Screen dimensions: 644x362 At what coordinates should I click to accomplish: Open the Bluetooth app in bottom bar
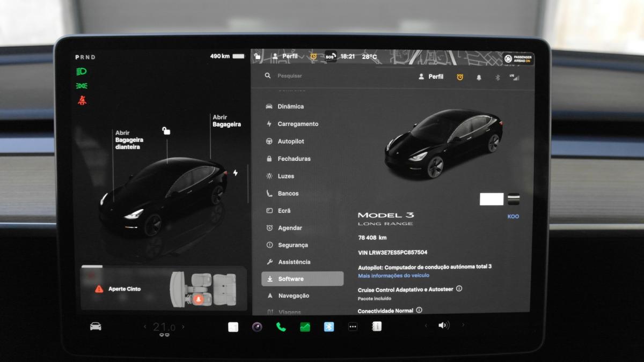click(x=329, y=327)
